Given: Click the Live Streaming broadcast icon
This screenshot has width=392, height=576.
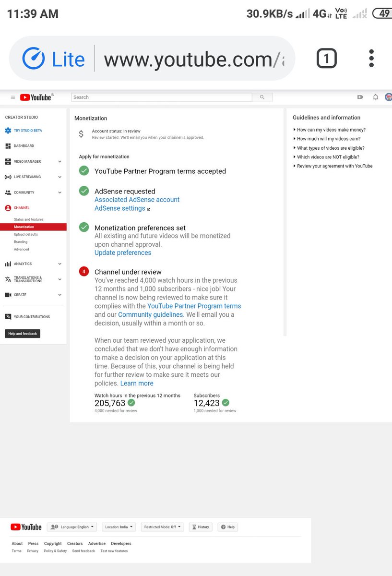Looking at the screenshot, I should tap(8, 177).
